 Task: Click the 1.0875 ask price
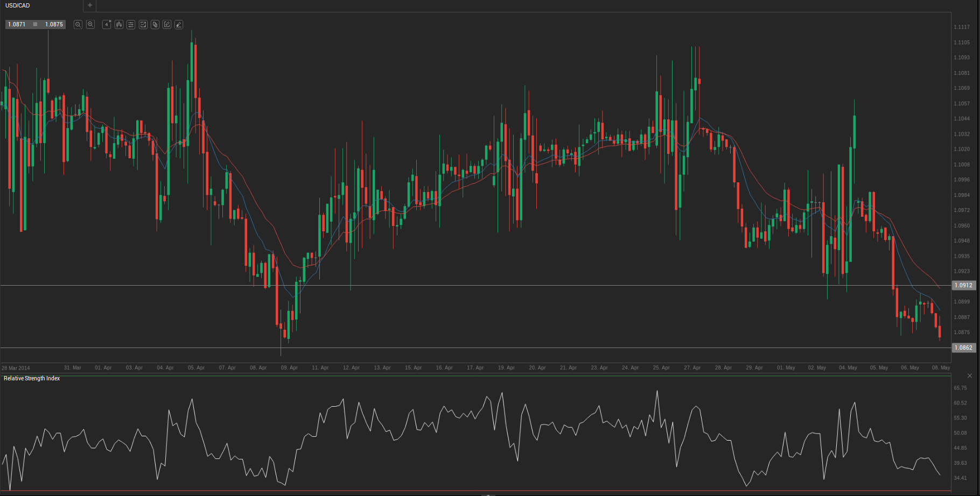(54, 25)
